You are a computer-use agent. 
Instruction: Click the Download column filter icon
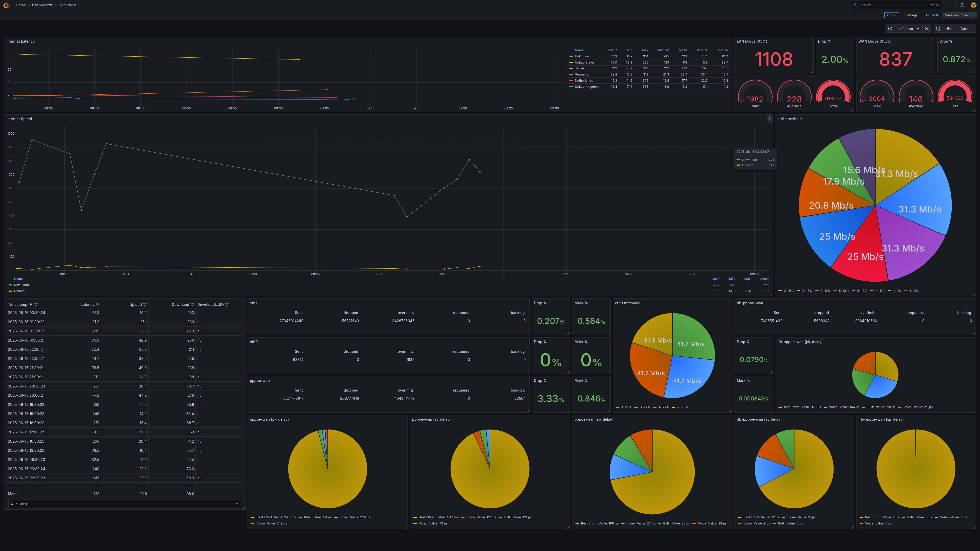(x=192, y=305)
